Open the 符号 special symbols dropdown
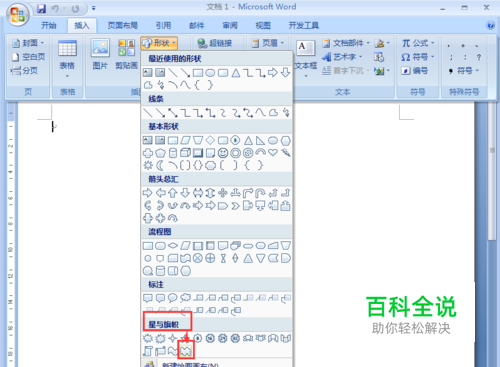 [x=464, y=70]
